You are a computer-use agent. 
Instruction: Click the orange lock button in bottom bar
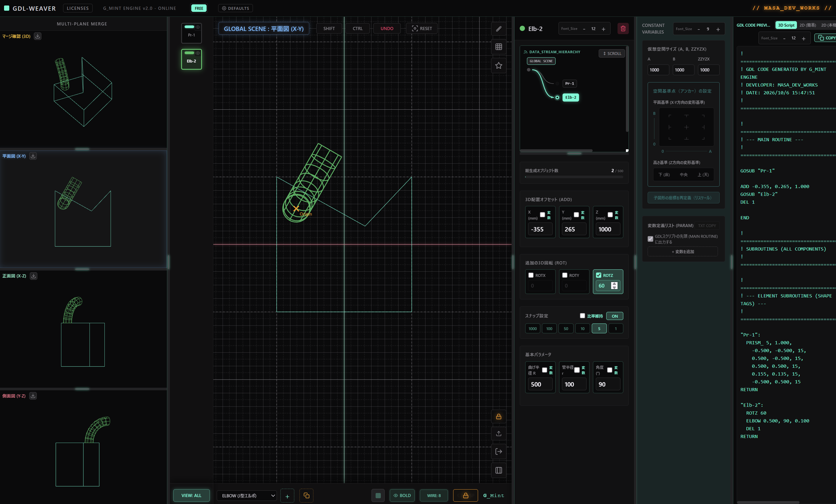pyautogui.click(x=466, y=496)
